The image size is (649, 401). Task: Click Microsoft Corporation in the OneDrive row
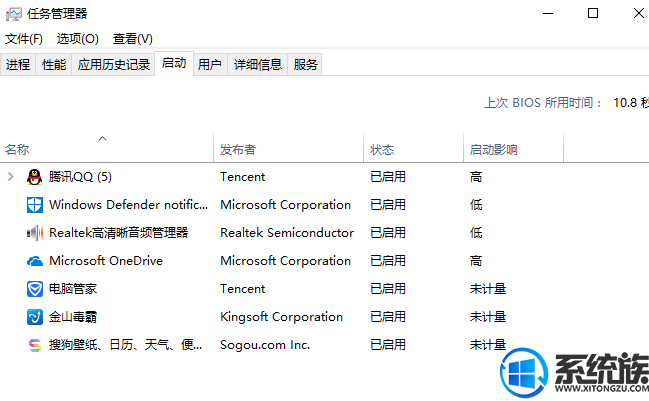[285, 261]
